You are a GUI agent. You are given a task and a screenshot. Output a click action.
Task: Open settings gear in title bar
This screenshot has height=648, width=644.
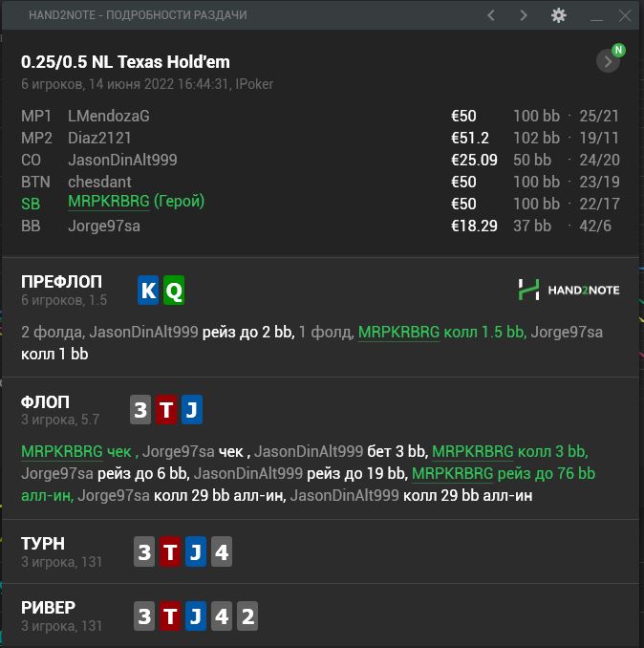[x=559, y=15]
